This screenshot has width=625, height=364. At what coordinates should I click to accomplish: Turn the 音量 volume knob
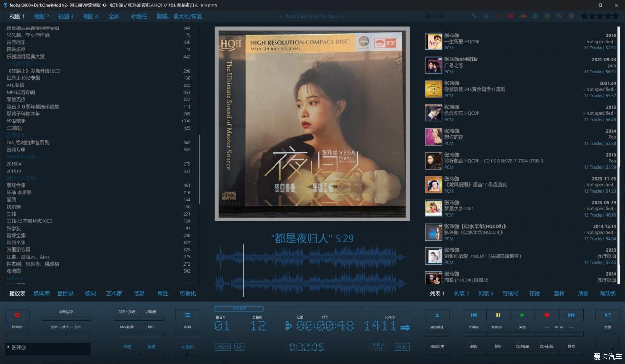pyautogui.click(x=608, y=343)
